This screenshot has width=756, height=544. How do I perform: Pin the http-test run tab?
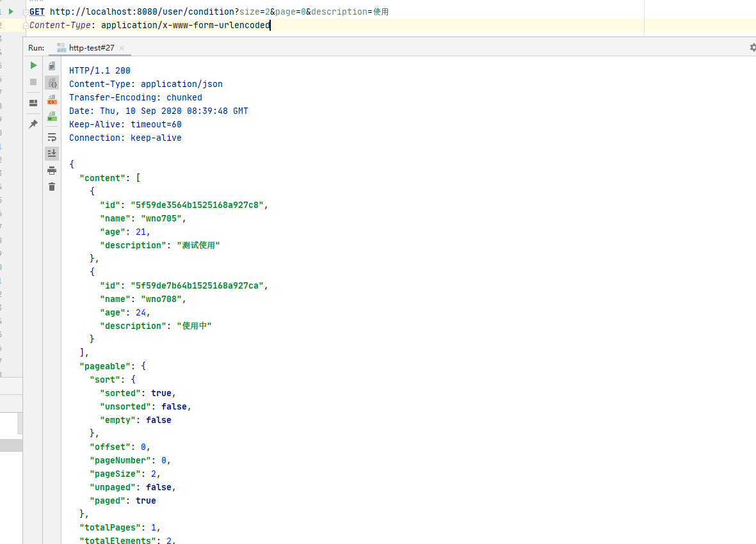tap(33, 124)
